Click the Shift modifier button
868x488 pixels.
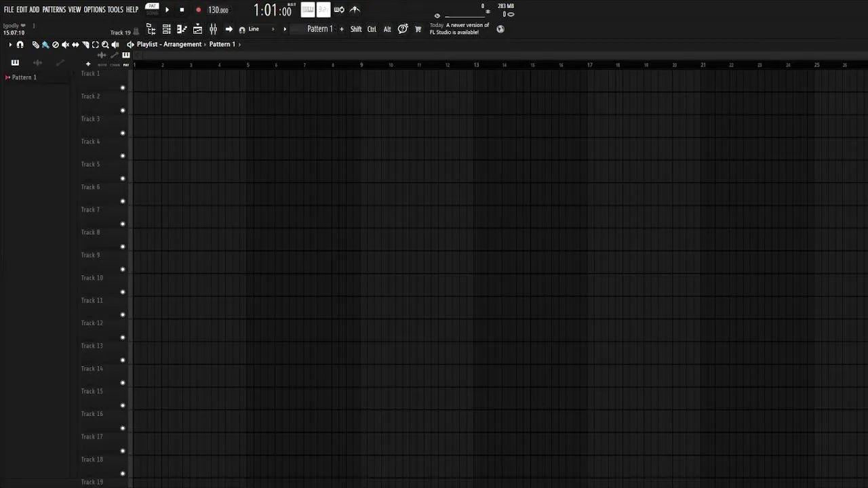coord(356,29)
